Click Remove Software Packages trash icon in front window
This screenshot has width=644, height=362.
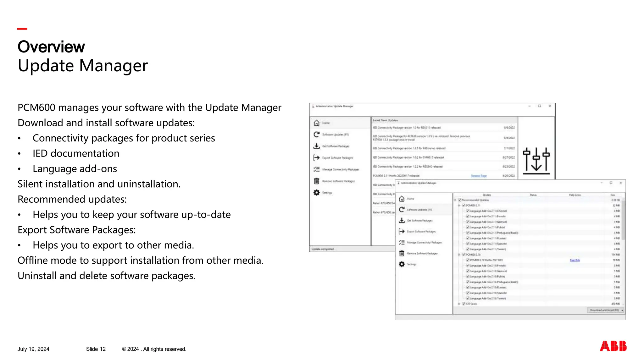[402, 253]
